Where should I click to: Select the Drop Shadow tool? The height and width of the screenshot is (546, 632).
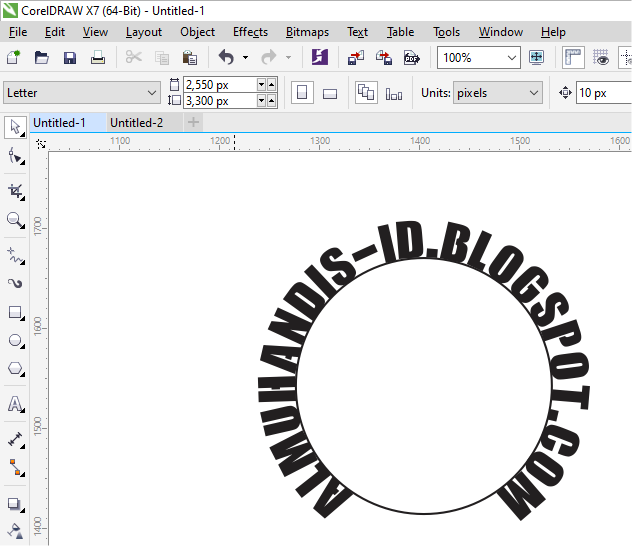(x=15, y=504)
